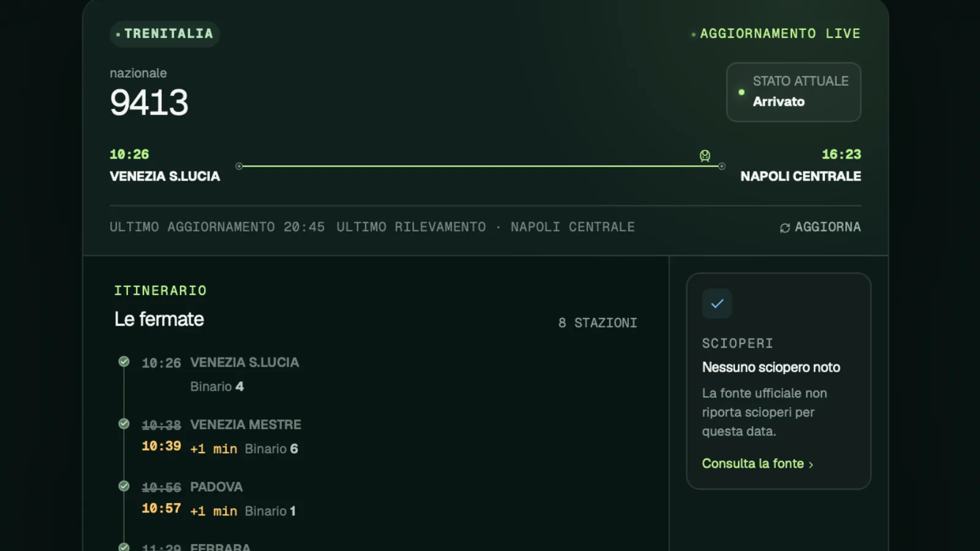This screenshot has width=980, height=551.
Task: Click the Venezia S.Lucia stop check icon
Action: pos(124,362)
